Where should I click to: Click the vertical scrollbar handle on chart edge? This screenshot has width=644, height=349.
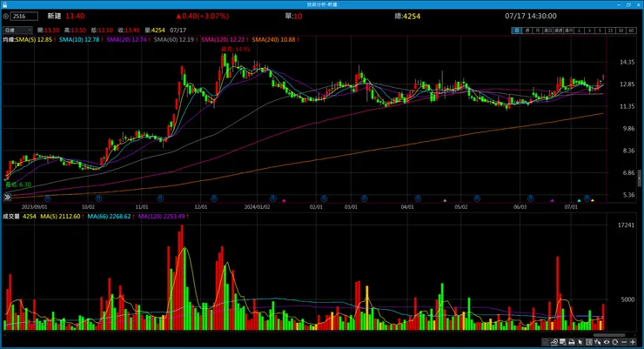point(639,178)
